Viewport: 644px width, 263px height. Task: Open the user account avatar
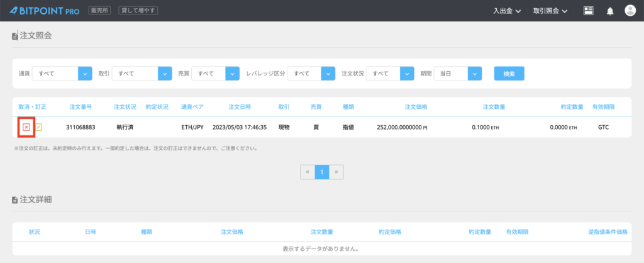pos(630,11)
